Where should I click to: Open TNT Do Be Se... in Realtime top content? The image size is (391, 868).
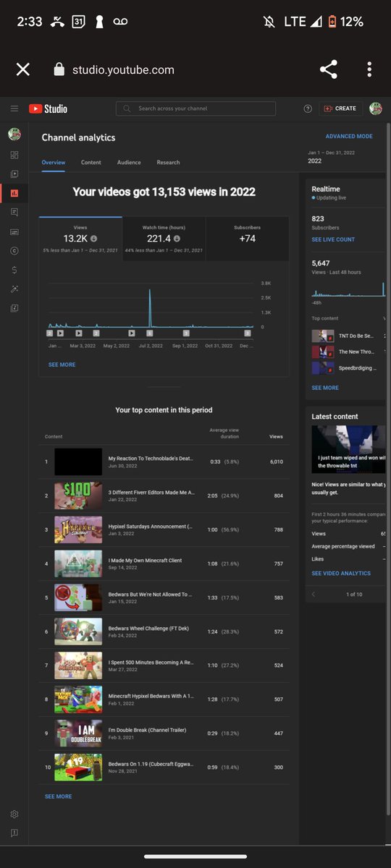[x=356, y=336]
